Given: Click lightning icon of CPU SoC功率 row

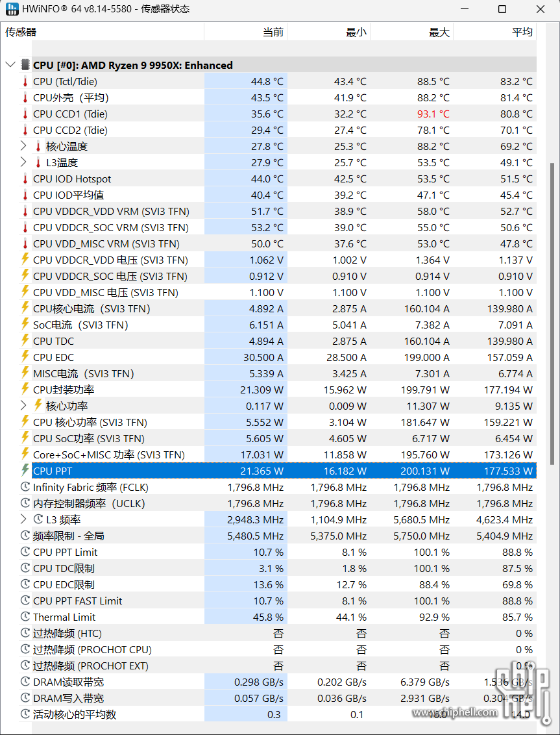Looking at the screenshot, I should (25, 438).
